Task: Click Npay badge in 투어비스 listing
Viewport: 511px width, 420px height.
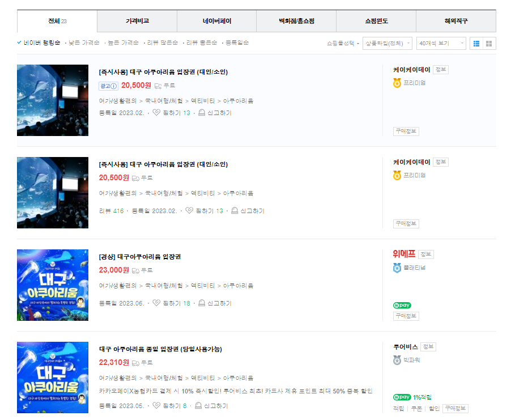Action: tap(402, 397)
